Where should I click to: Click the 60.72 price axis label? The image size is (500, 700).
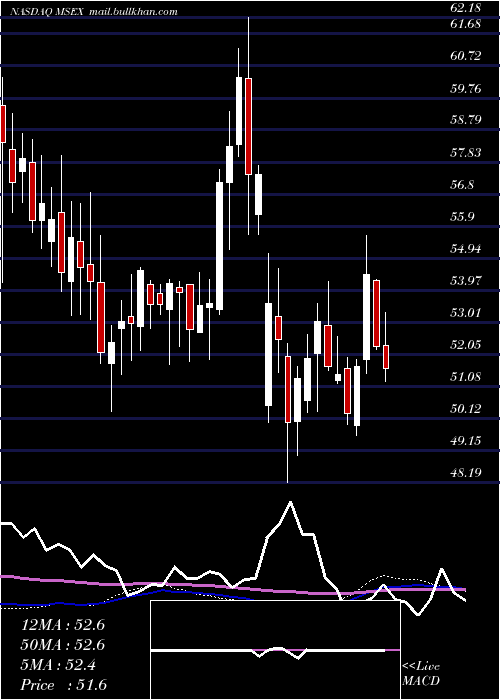[x=466, y=56]
